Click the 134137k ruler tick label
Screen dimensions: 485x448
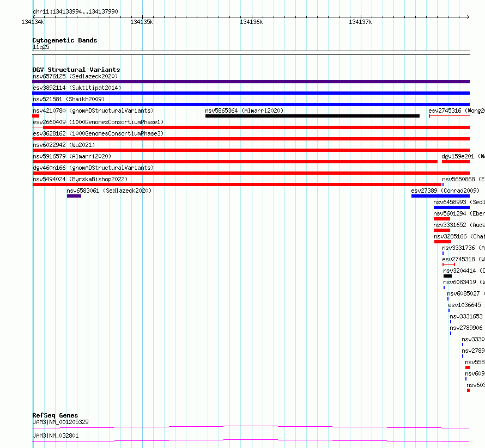360,22
